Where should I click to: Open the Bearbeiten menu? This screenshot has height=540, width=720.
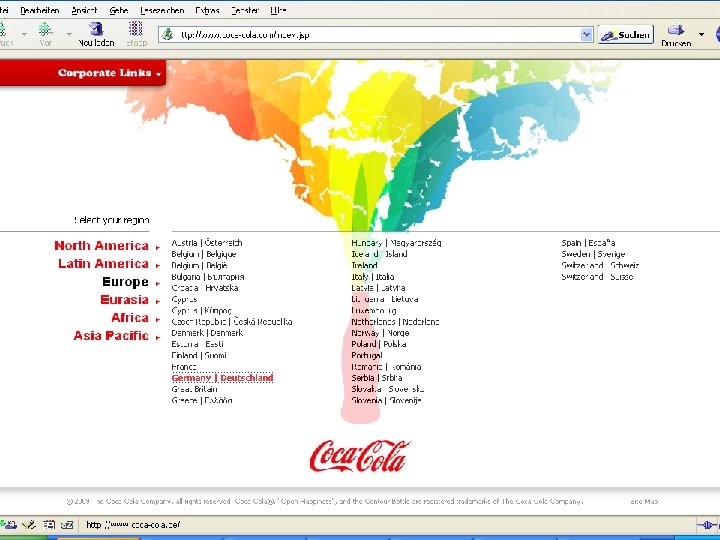[x=39, y=10]
